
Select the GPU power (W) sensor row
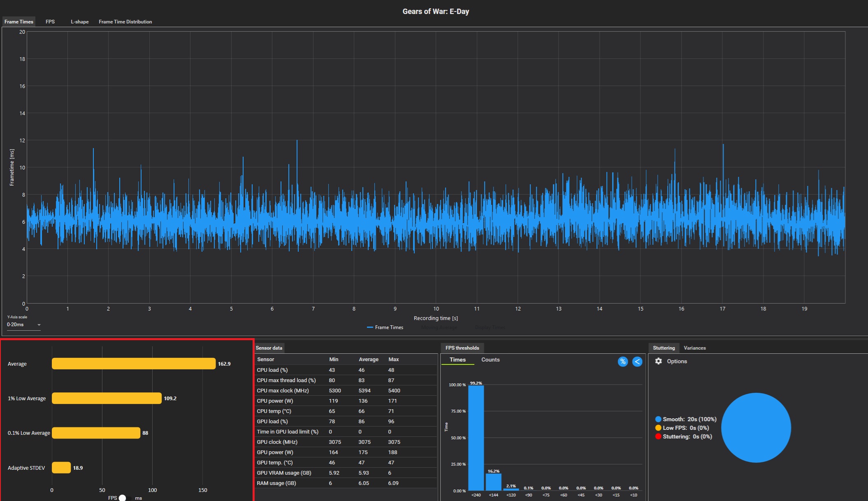[346, 452]
